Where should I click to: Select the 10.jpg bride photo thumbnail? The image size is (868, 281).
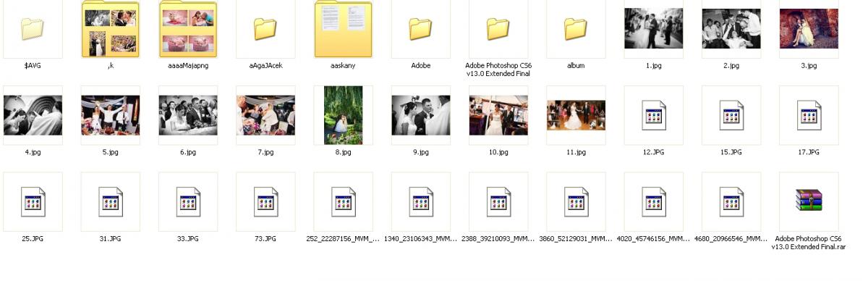click(498, 115)
